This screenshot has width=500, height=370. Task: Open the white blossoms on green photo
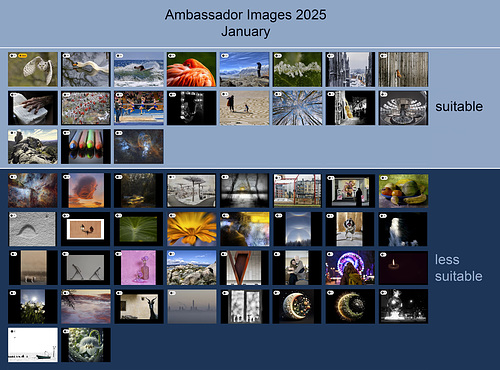click(297, 69)
